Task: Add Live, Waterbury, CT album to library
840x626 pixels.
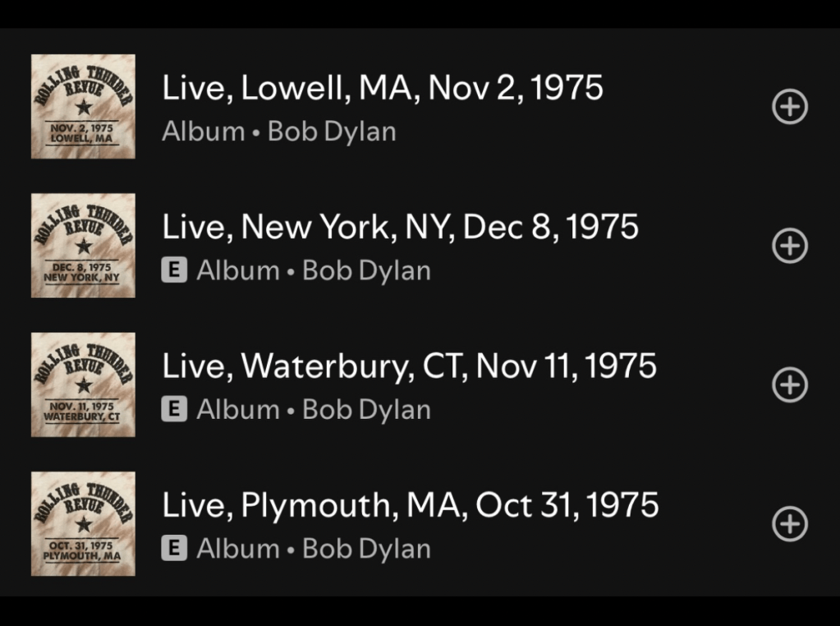Action: coord(790,384)
